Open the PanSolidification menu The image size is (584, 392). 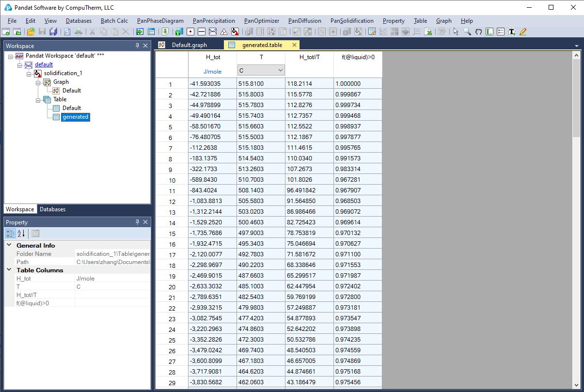352,21
